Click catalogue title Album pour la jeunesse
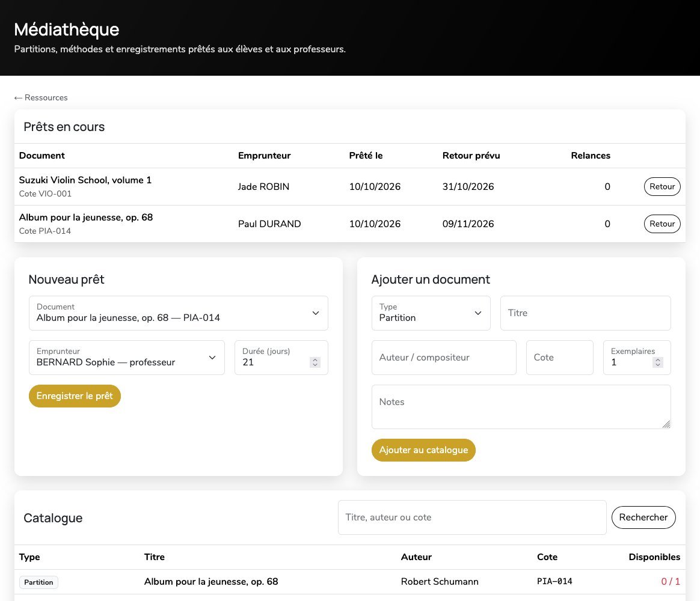Viewport: 700px width, 601px height. [x=210, y=582]
